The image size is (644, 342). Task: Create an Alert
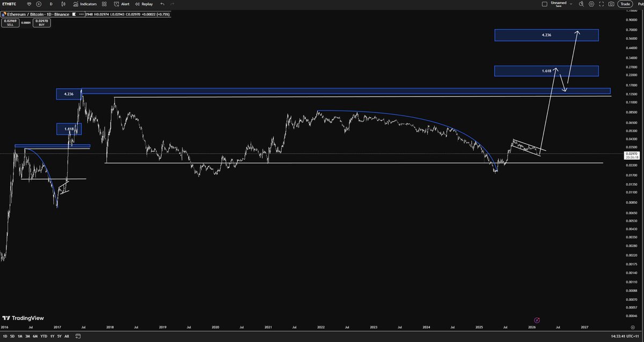pos(122,4)
